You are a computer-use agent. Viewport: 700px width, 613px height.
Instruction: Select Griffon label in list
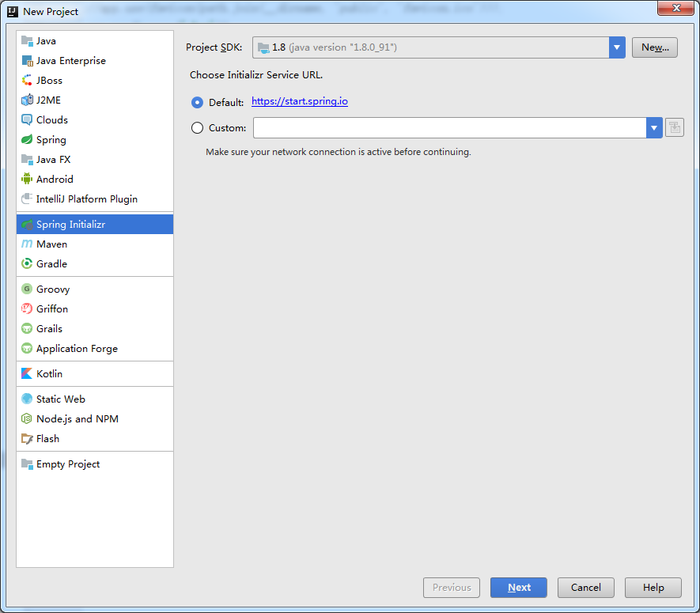pos(51,308)
